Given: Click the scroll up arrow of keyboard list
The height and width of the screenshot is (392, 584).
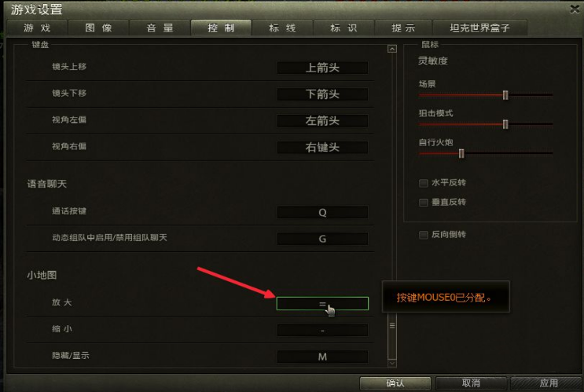Looking at the screenshot, I should pyautogui.click(x=391, y=49).
